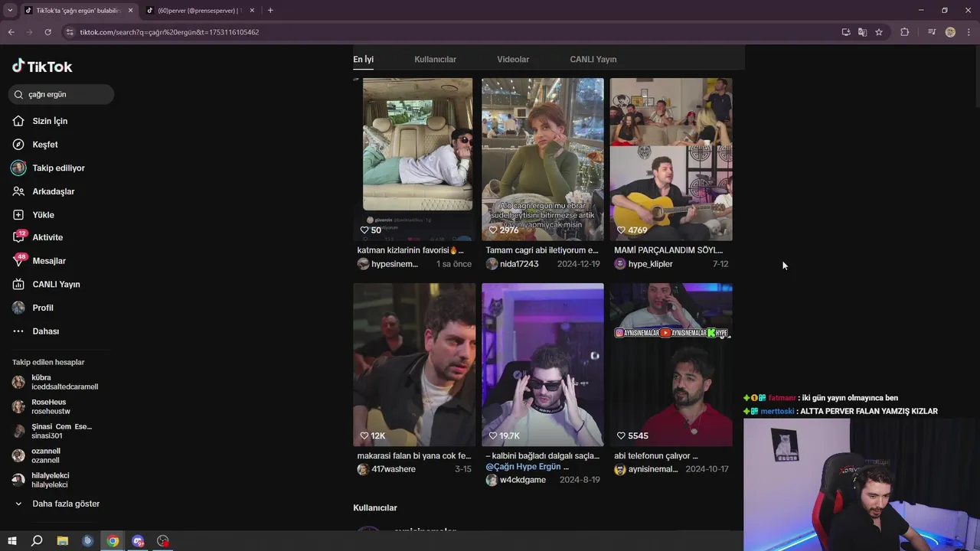
Task: Open Discord from taskbar
Action: click(x=138, y=541)
